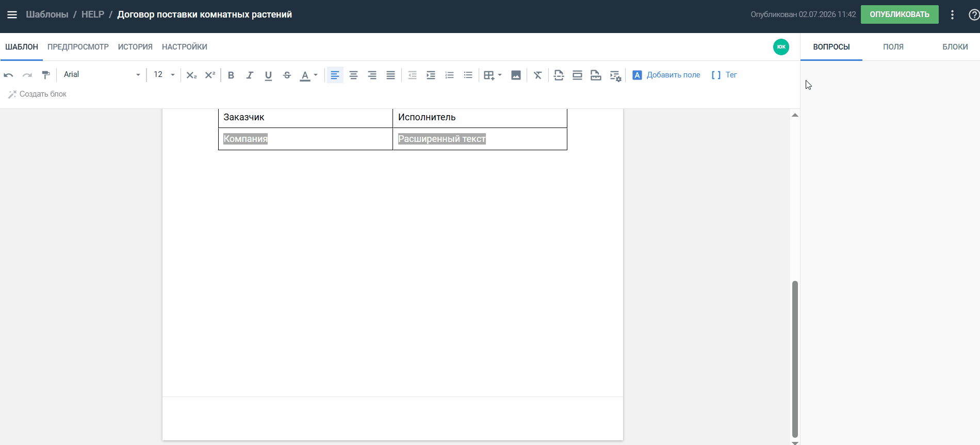Clear text formatting

pos(537,75)
